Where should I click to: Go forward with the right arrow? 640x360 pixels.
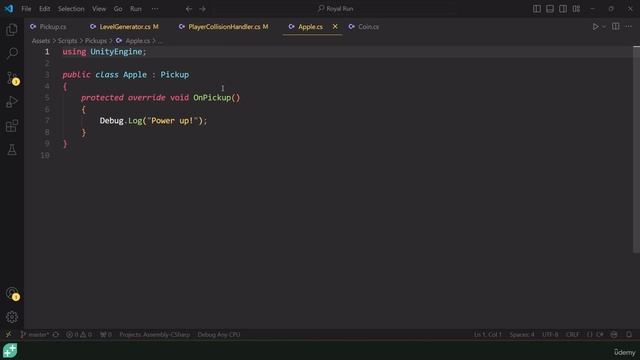click(x=202, y=9)
